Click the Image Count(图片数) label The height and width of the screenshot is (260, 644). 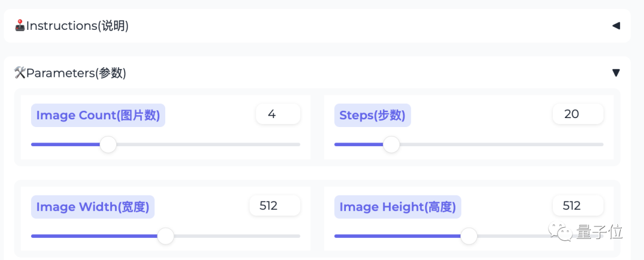click(98, 115)
